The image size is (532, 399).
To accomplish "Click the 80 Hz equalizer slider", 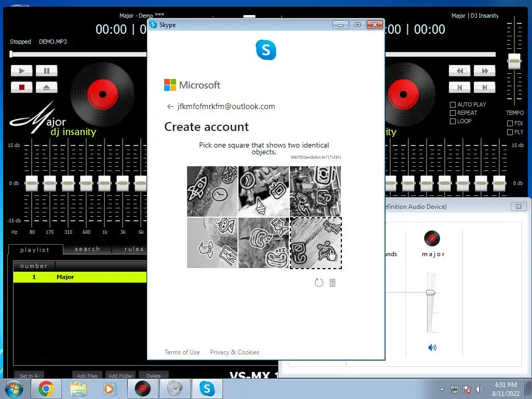I will coord(32,183).
